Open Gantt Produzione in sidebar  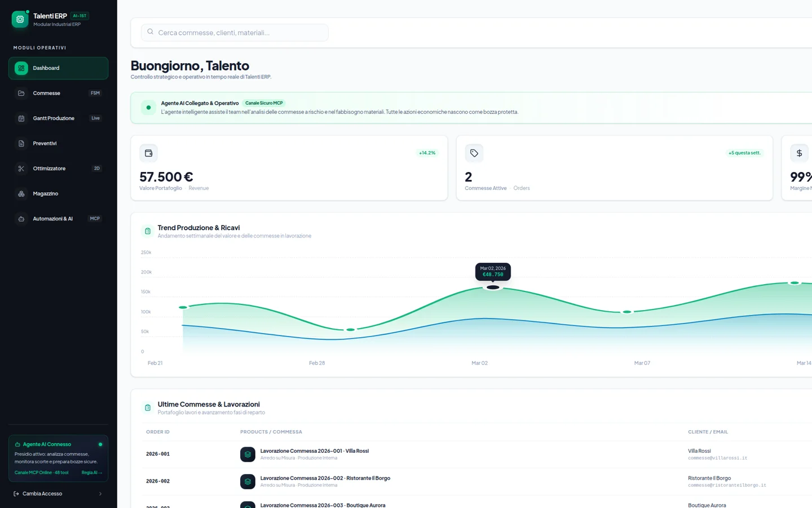[58, 118]
